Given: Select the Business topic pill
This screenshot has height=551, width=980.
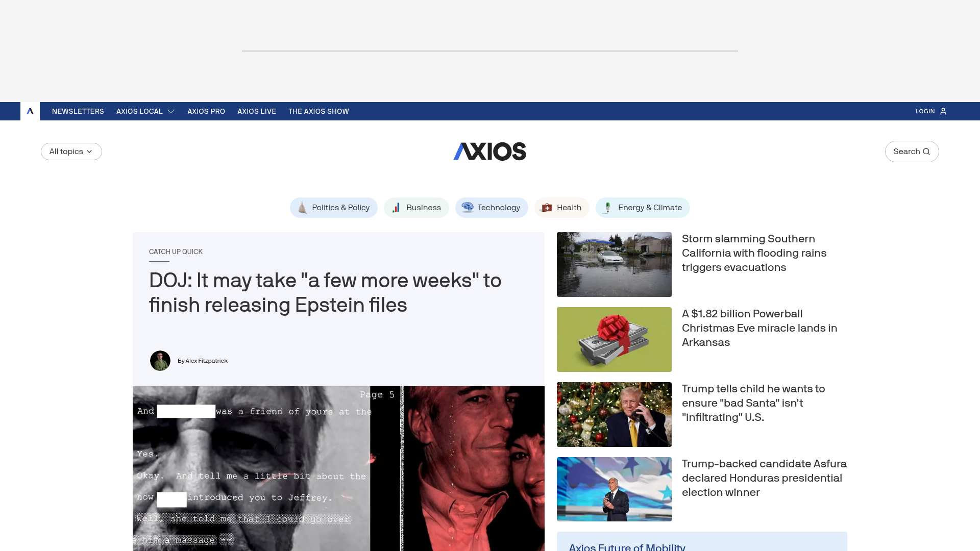Looking at the screenshot, I should click(x=416, y=208).
